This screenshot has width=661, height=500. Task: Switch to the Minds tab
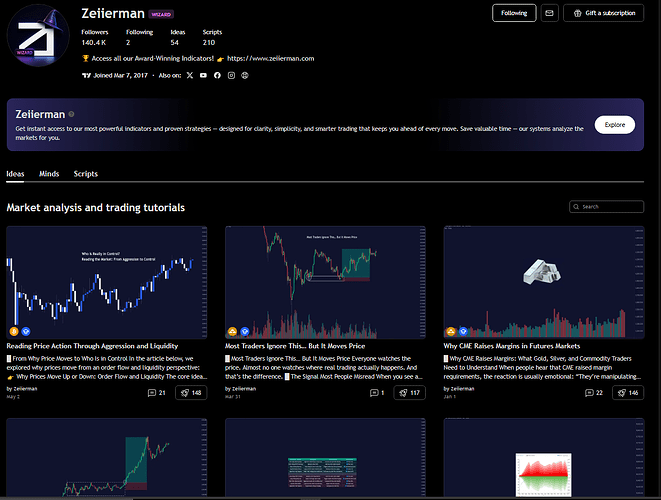[x=49, y=174]
